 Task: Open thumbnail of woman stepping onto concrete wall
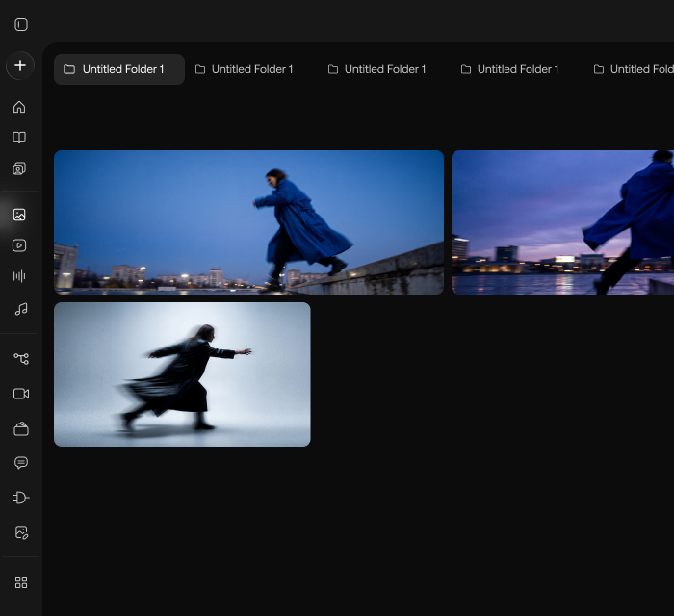click(248, 222)
